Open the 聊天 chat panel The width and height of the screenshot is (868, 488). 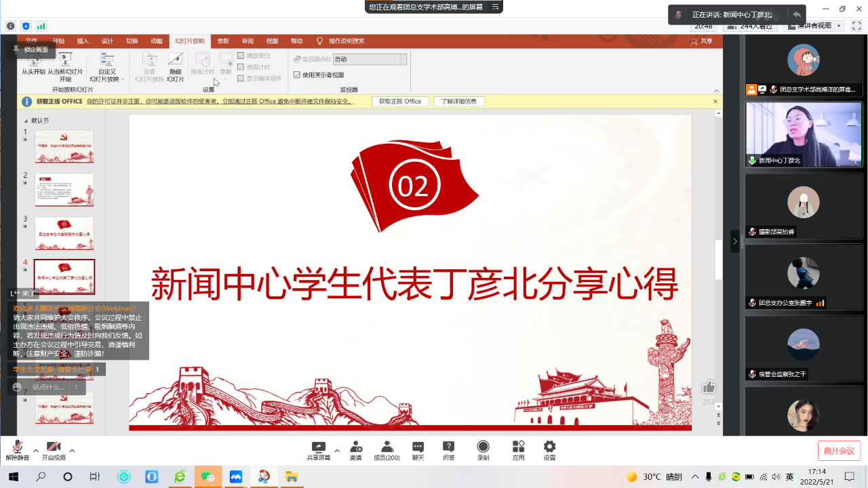click(x=418, y=450)
